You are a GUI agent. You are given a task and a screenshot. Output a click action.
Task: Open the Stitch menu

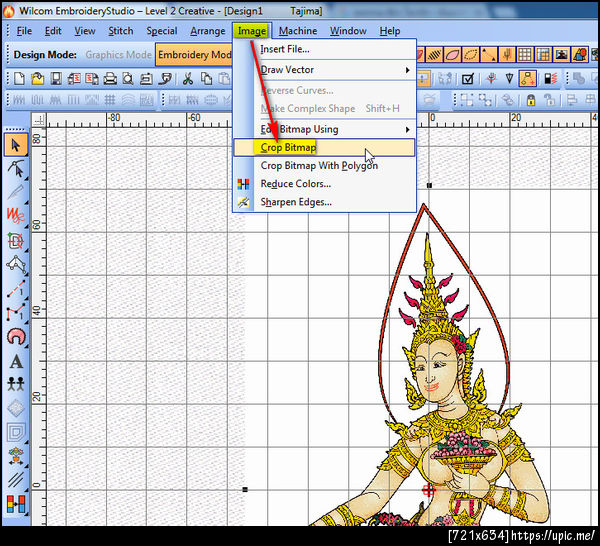[121, 31]
